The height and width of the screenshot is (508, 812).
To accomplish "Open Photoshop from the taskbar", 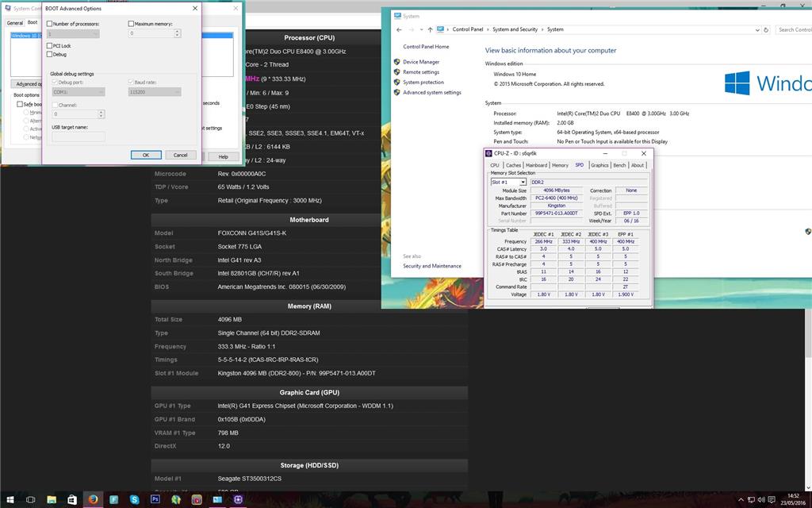I will pyautogui.click(x=155, y=500).
